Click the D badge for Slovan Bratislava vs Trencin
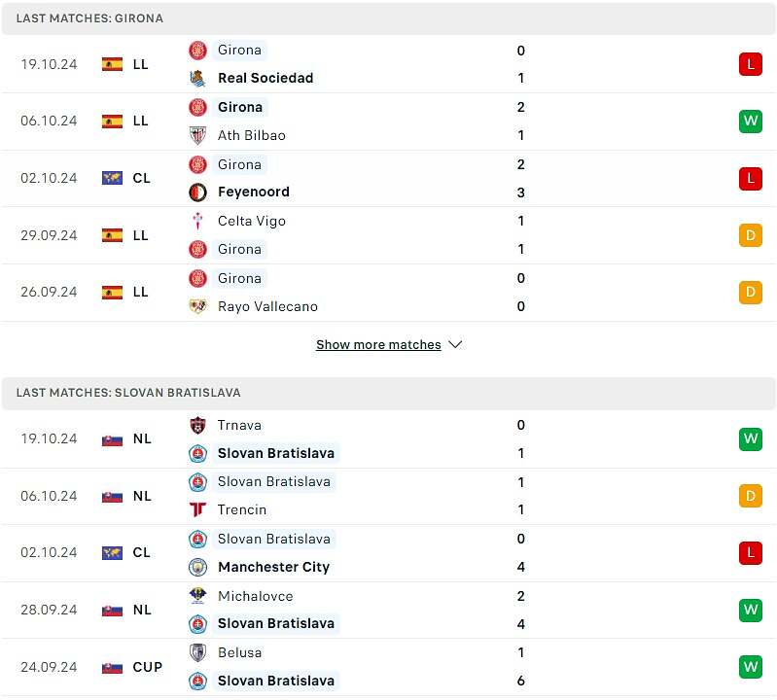Screen dimensions: 777x700 [750, 496]
